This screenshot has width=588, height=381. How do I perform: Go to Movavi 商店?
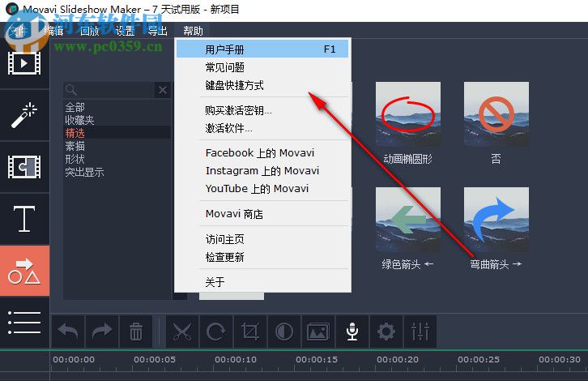click(x=262, y=214)
